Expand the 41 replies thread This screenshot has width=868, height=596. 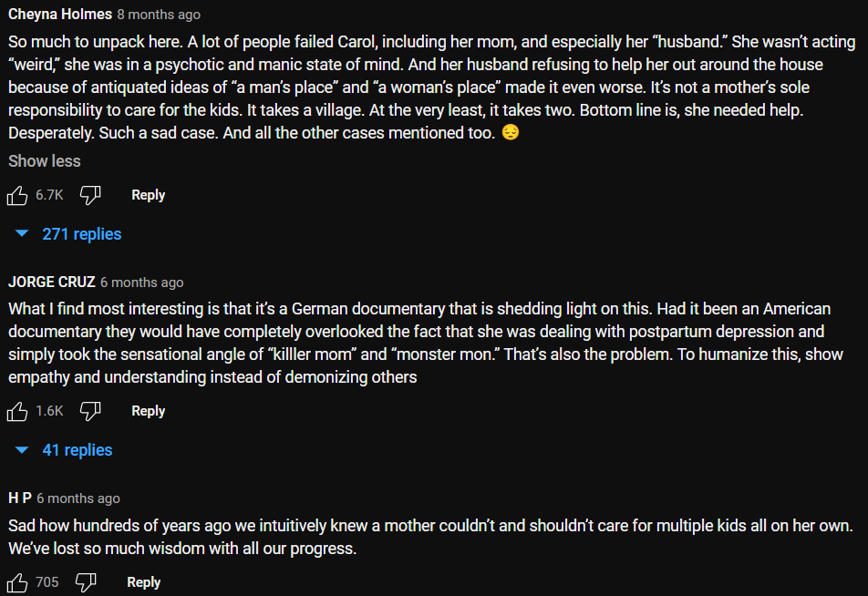tap(77, 450)
